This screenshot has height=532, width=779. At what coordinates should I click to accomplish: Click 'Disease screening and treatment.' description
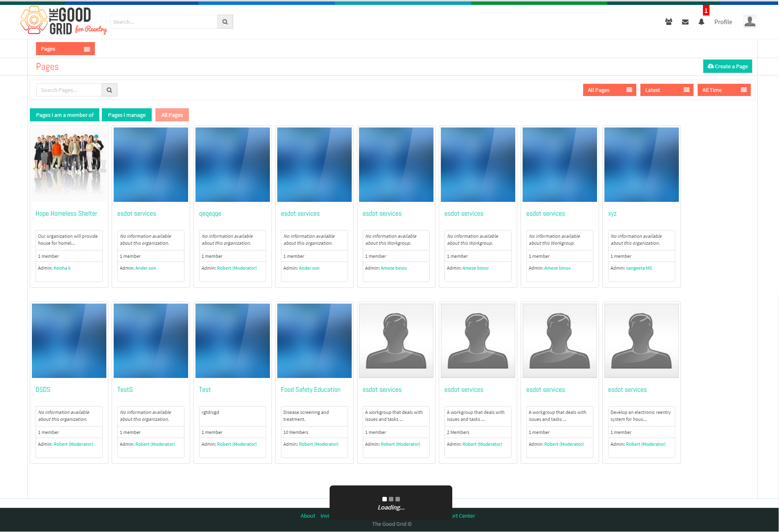pyautogui.click(x=306, y=416)
